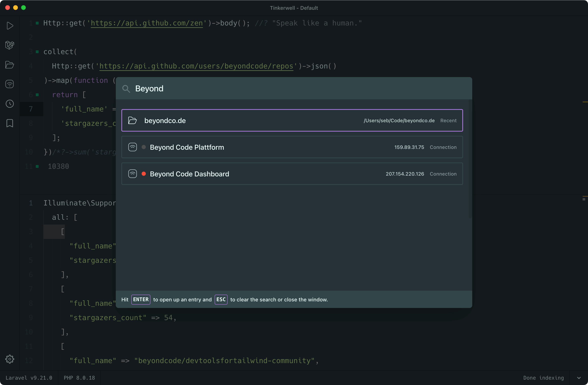This screenshot has height=385, width=588.
Task: Open the api.github.com/zen link
Action: (147, 23)
